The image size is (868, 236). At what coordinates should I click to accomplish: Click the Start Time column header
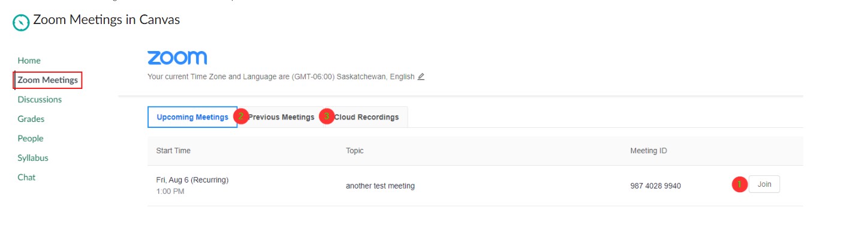[173, 151]
